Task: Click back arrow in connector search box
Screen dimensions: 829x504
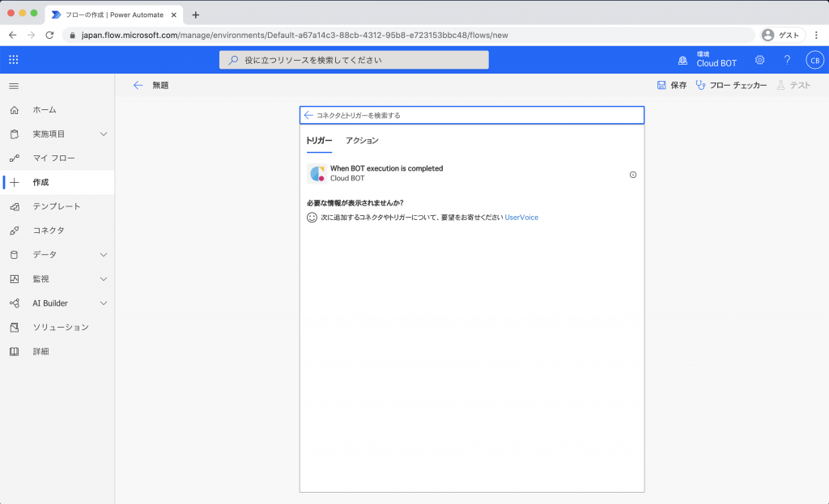Action: (308, 115)
